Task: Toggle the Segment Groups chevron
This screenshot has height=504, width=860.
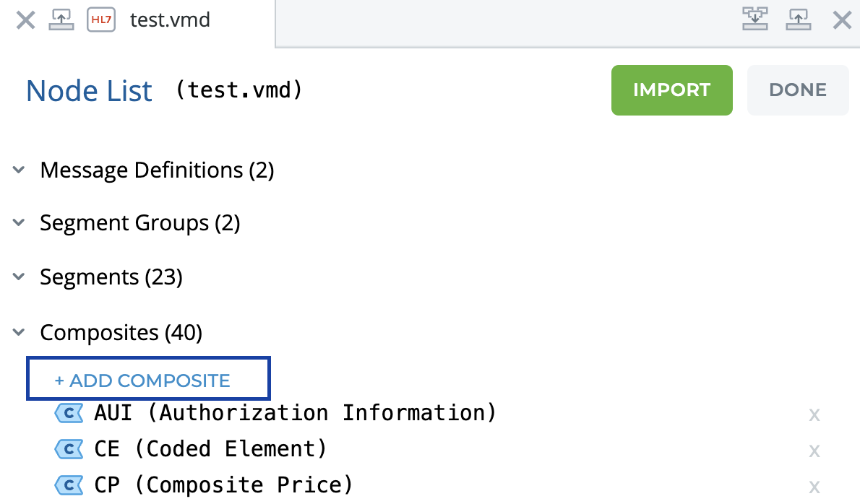Action: (x=19, y=222)
